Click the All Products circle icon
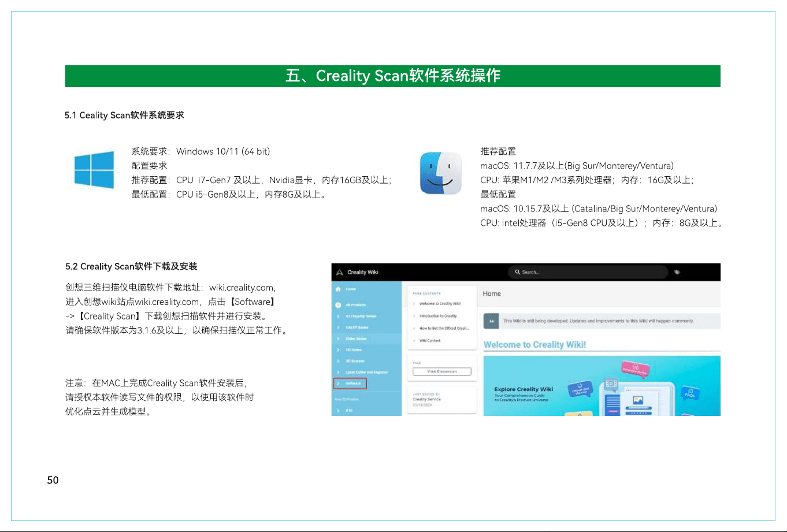 click(x=338, y=304)
